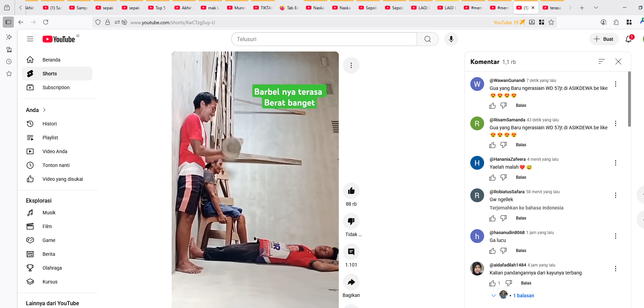The image size is (644, 308).
Task: Open the YouTube hamburger guide menu
Action: click(x=30, y=39)
